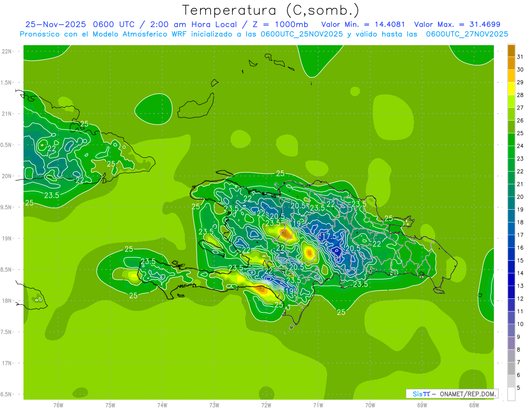
Task: Click the legend value '26'
Action: click(x=520, y=121)
